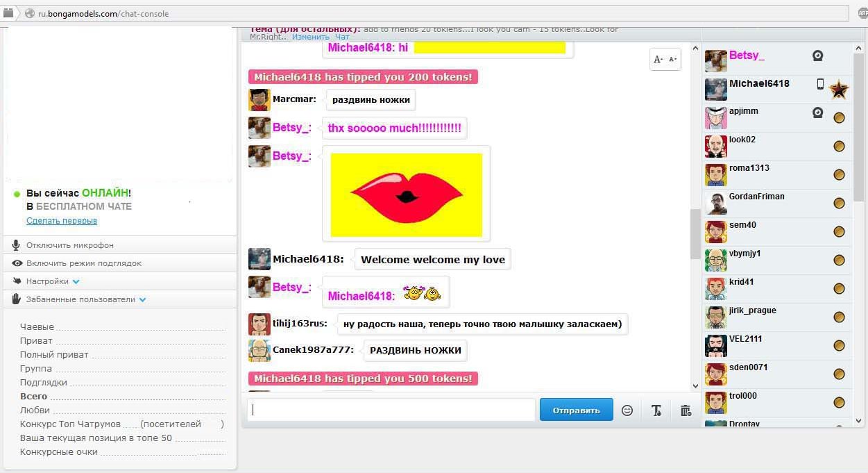Click the phone icon beside Michael6418
Image resolution: width=868 pixels, height=473 pixels.
(x=819, y=83)
